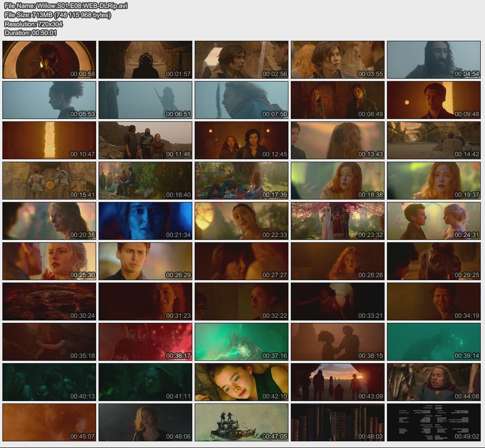Choose the thumbnail at 00:12:45
This screenshot has width=485, height=448.
tap(242, 140)
